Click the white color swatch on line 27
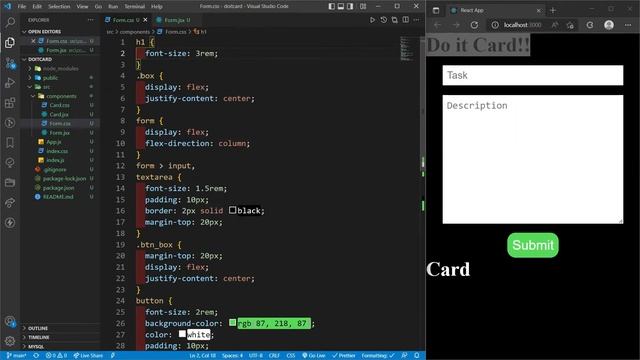Image resolution: width=640 pixels, height=360 pixels. click(182, 334)
